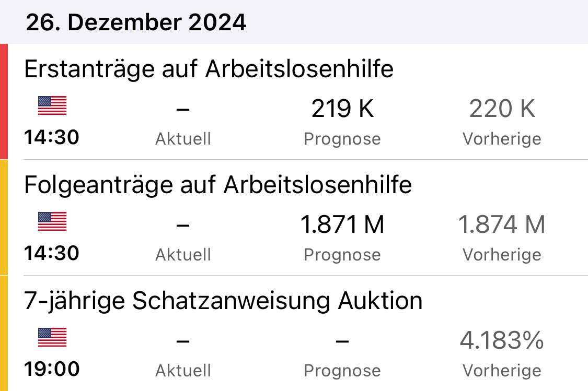Click US flag icon for Erstanträge auf Arbeitslosenhilfe

52,106
